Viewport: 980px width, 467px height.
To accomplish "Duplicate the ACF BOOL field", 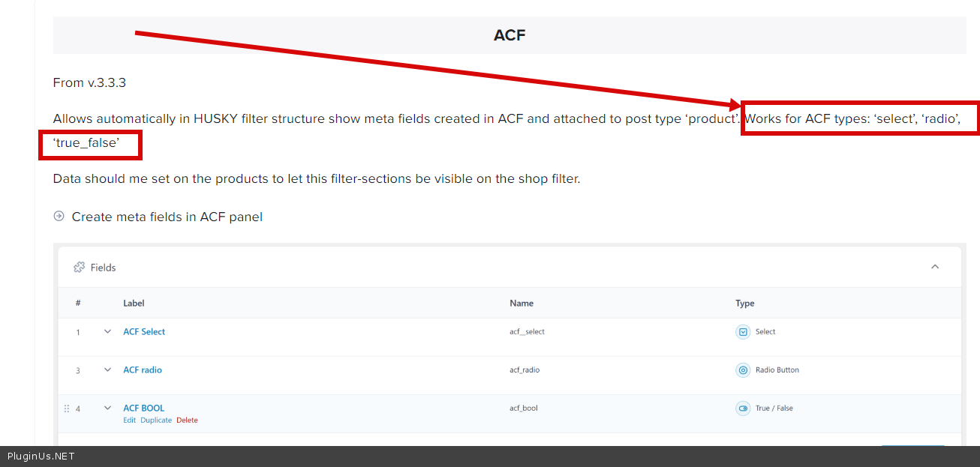I will [x=156, y=421].
